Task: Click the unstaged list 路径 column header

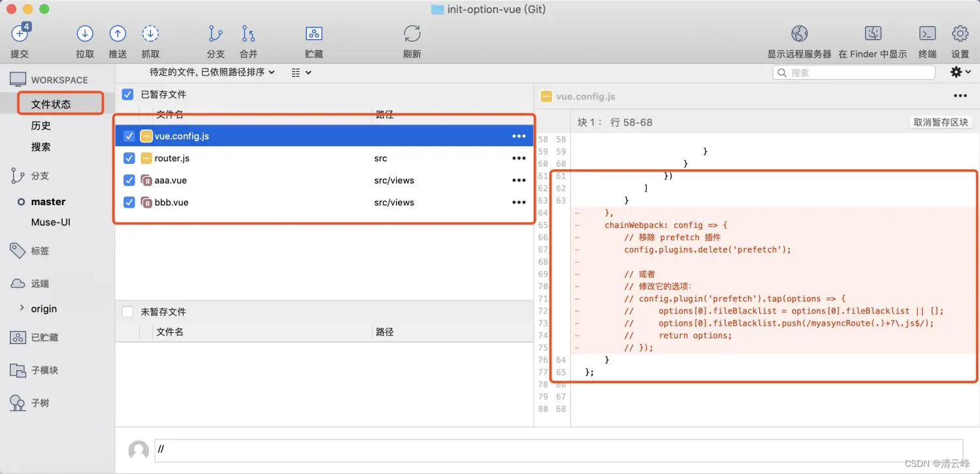Action: (385, 332)
